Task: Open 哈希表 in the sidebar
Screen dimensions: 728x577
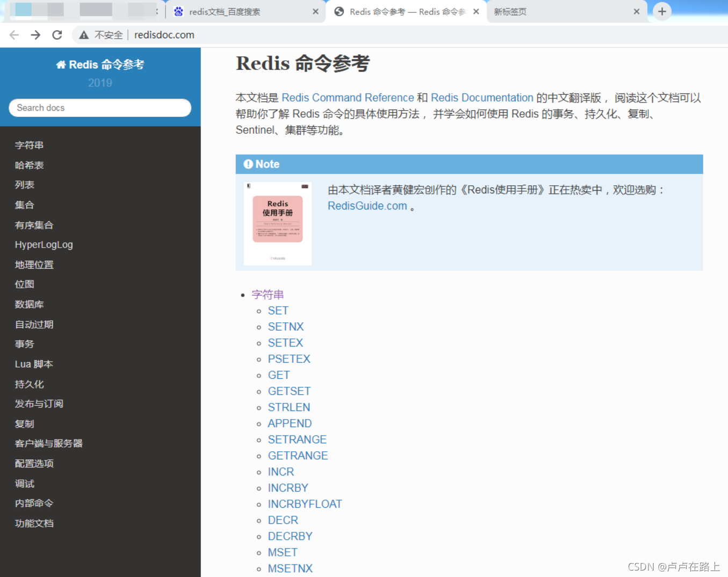Action: [x=30, y=165]
